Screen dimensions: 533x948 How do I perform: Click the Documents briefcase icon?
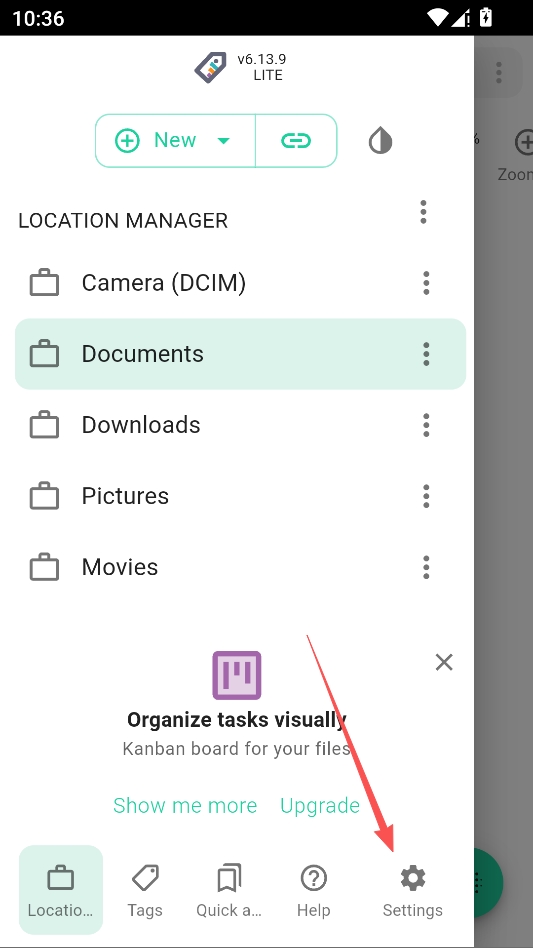pos(44,354)
